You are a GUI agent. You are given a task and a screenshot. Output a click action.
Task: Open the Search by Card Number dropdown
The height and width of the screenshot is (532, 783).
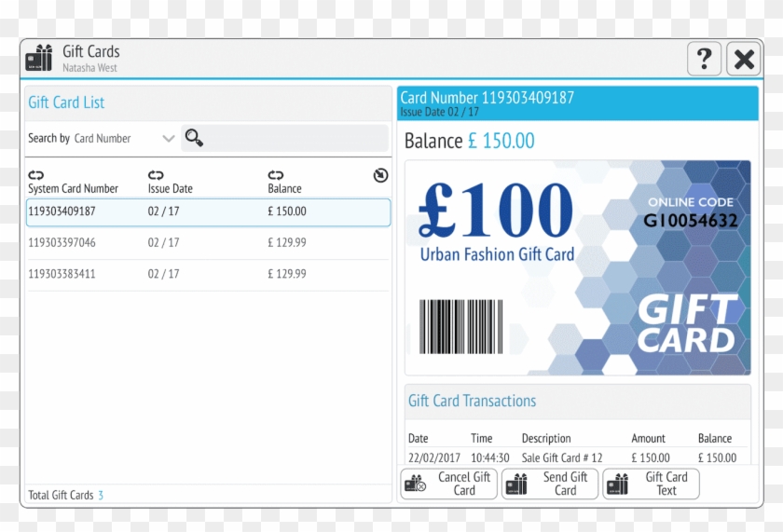(124, 138)
